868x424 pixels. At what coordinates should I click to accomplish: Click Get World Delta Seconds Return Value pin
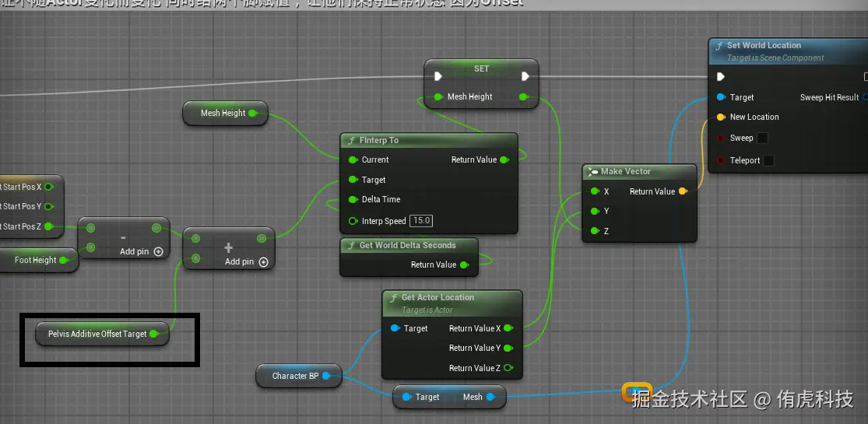tap(464, 265)
